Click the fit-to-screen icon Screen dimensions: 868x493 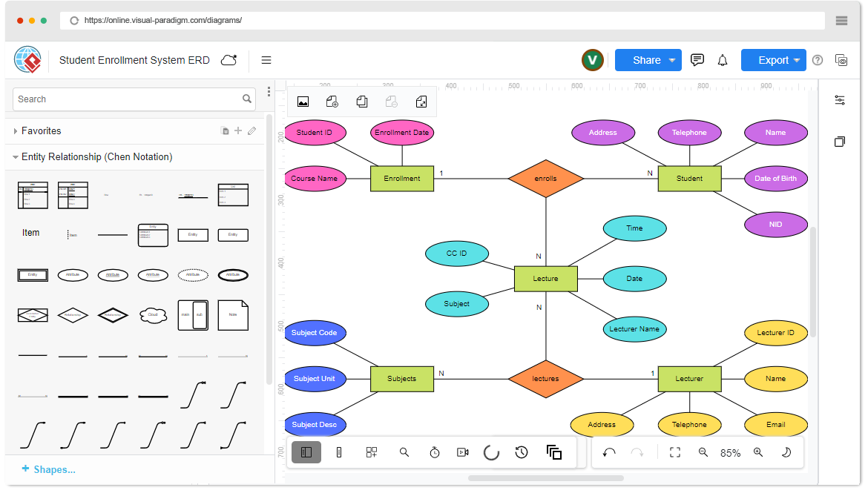pos(675,452)
